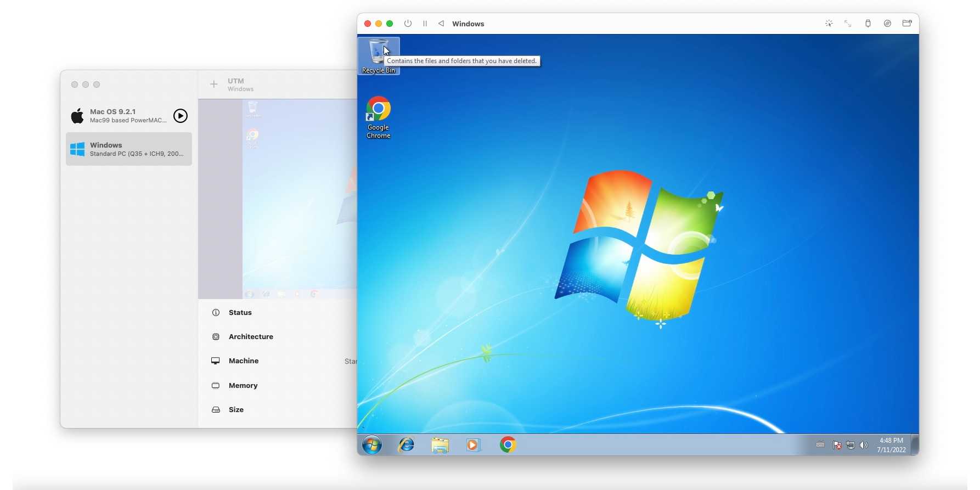Click the capture mouse cursor icon
This screenshot has width=980, height=490.
[829, 24]
